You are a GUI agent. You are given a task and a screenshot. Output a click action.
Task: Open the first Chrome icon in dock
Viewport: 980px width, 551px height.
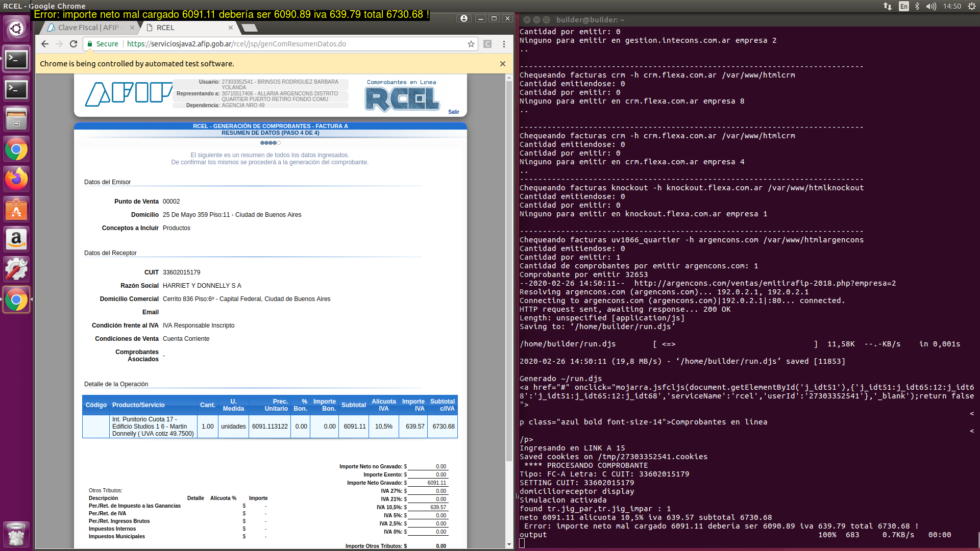(x=16, y=149)
